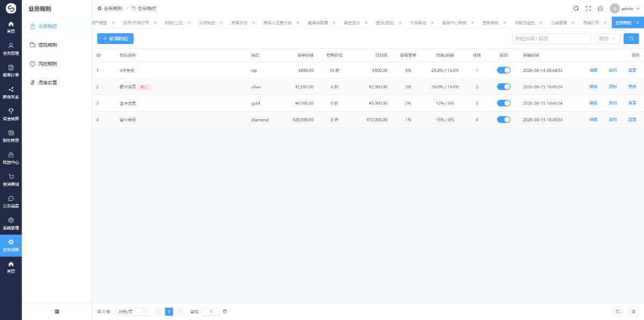Open the 20条/页 page size dropdown

tap(132, 311)
